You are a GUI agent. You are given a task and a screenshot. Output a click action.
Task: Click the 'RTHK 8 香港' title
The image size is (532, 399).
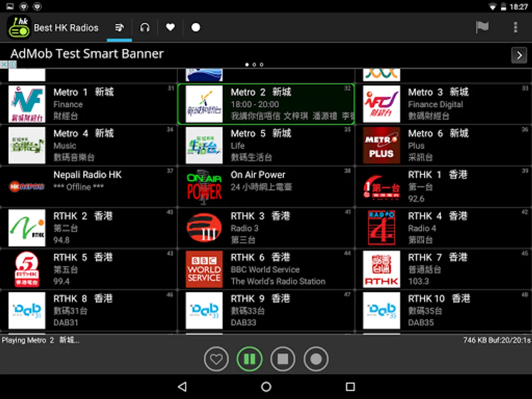[x=83, y=298]
